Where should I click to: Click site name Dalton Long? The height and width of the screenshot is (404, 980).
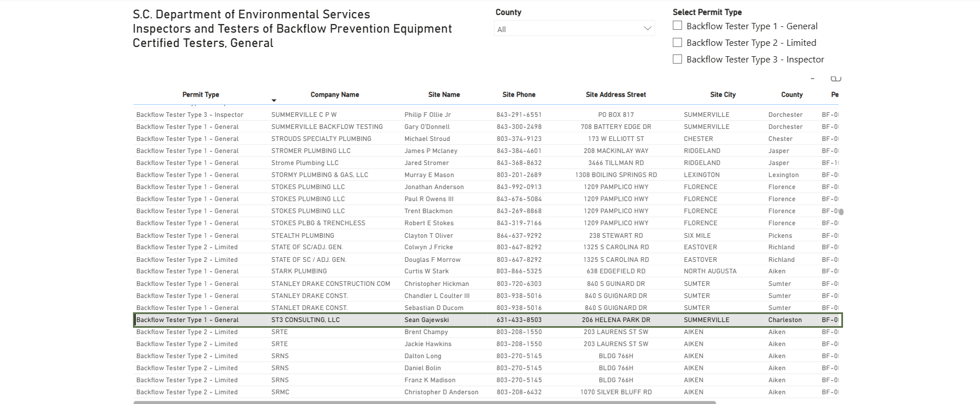(423, 356)
